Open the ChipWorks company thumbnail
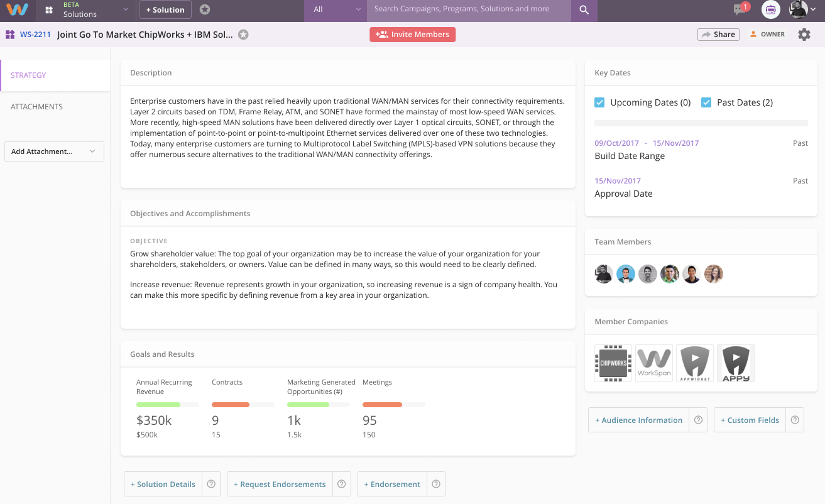Viewport: 825px width, 504px height. [x=613, y=363]
